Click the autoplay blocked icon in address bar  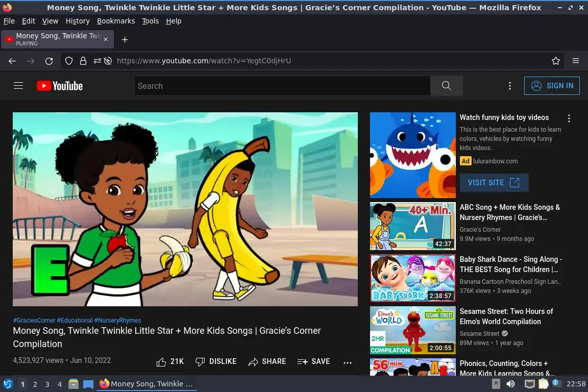[108, 61]
